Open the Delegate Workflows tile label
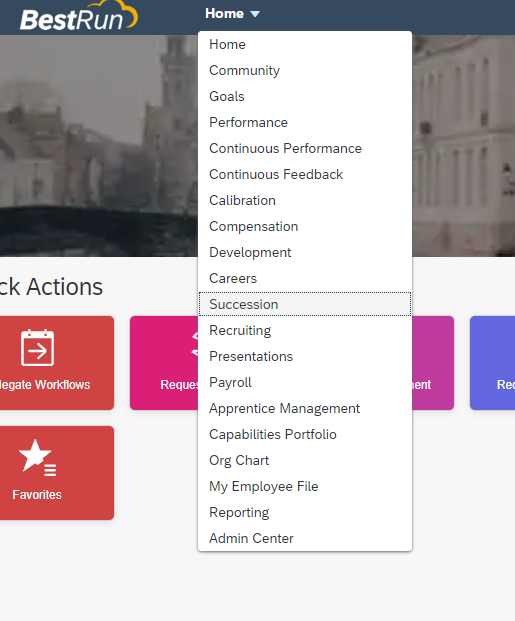515x621 pixels. pos(44,385)
